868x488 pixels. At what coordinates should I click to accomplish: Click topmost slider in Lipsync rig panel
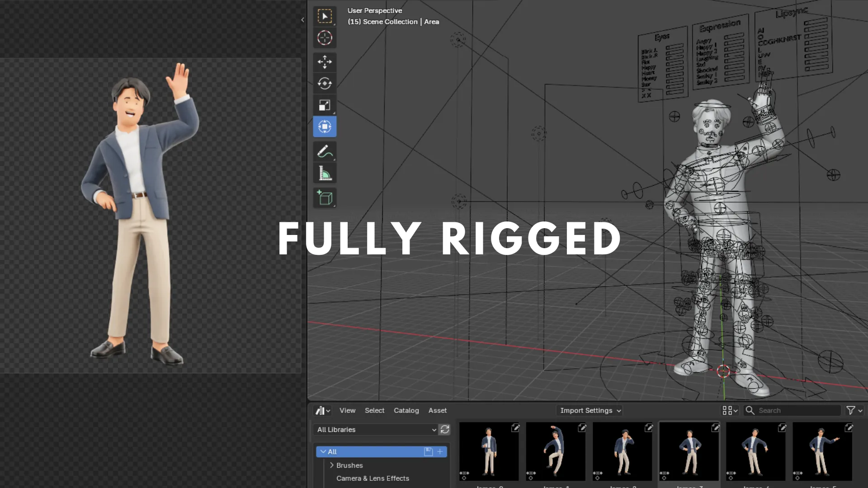pos(816,22)
